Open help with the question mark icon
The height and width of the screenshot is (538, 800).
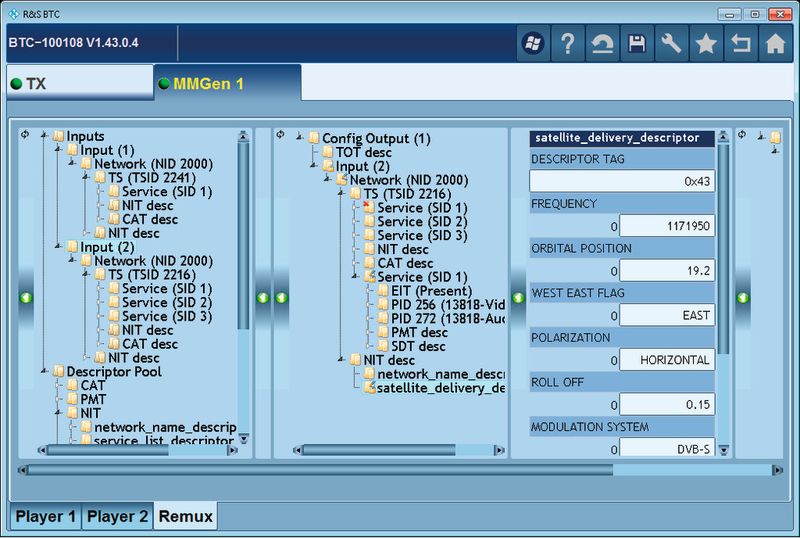pos(568,43)
